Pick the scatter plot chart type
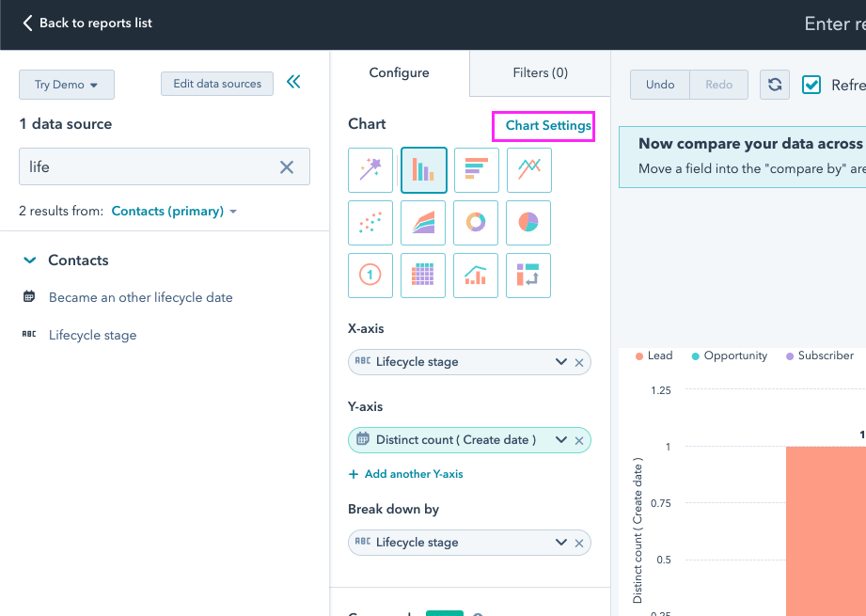 (370, 222)
